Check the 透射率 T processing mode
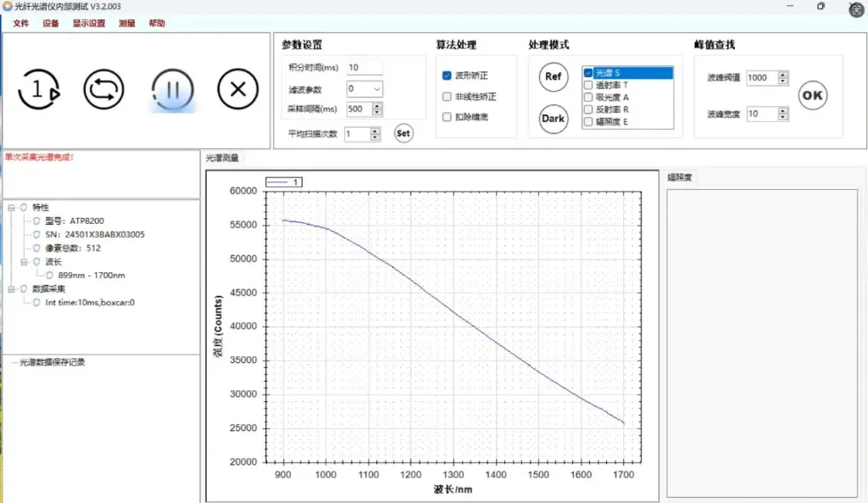The image size is (868, 503). [588, 86]
